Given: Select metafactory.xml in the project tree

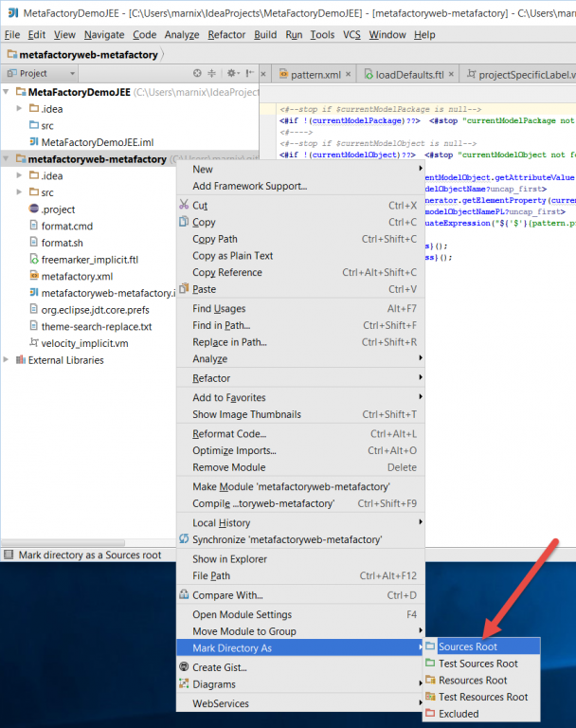Looking at the screenshot, I should coord(77,277).
